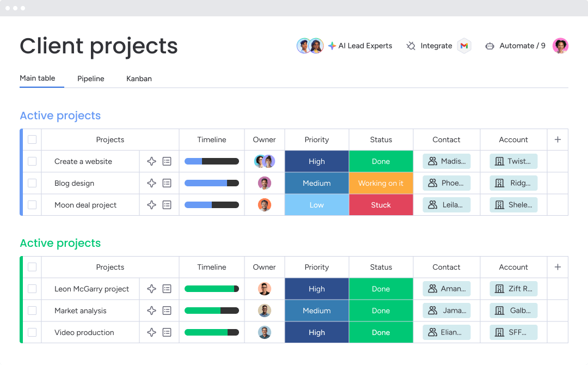This screenshot has height=365, width=588.
Task: Open the Status options for Blog design
Action: [x=381, y=183]
